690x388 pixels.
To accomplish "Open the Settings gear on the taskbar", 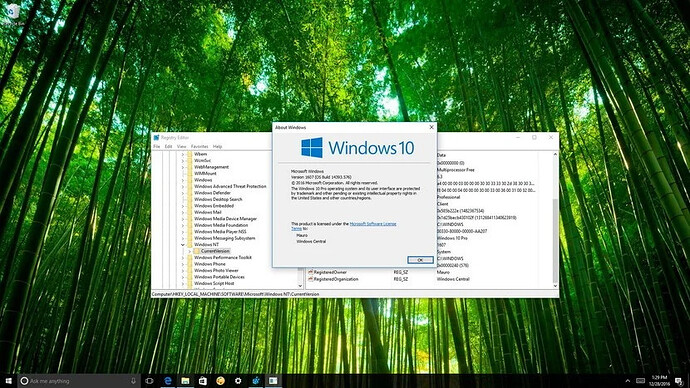I will 238,381.
